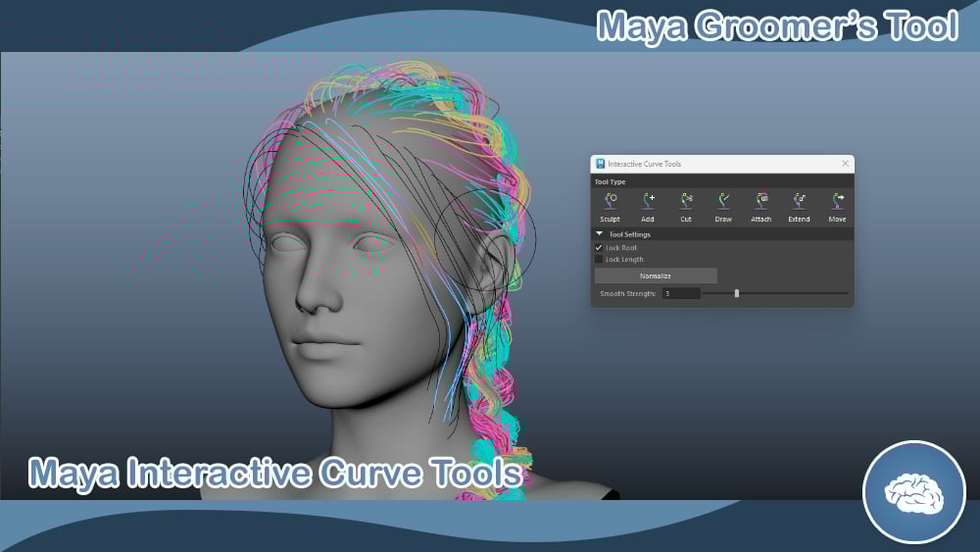
Task: Disable the Lock Root checkbox
Action: (x=599, y=247)
